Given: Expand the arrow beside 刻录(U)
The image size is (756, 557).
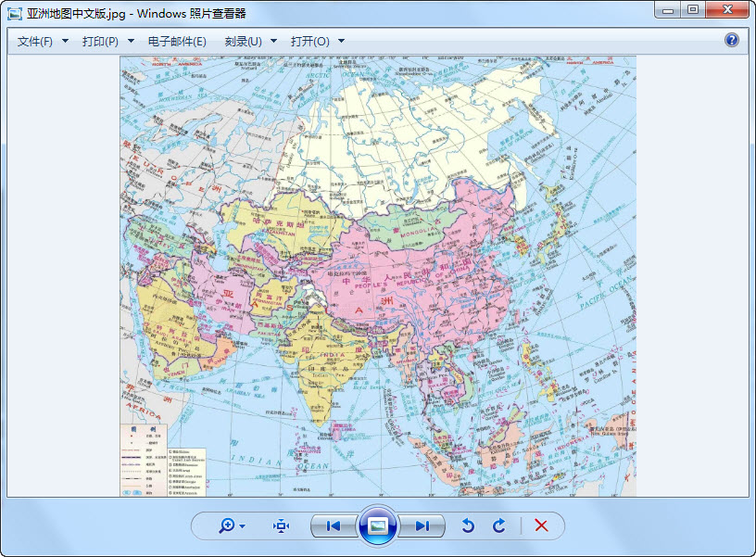Looking at the screenshot, I should coord(274,41).
